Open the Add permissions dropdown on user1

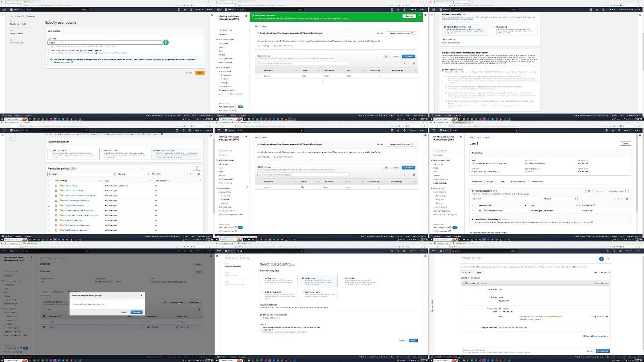click(x=618, y=191)
